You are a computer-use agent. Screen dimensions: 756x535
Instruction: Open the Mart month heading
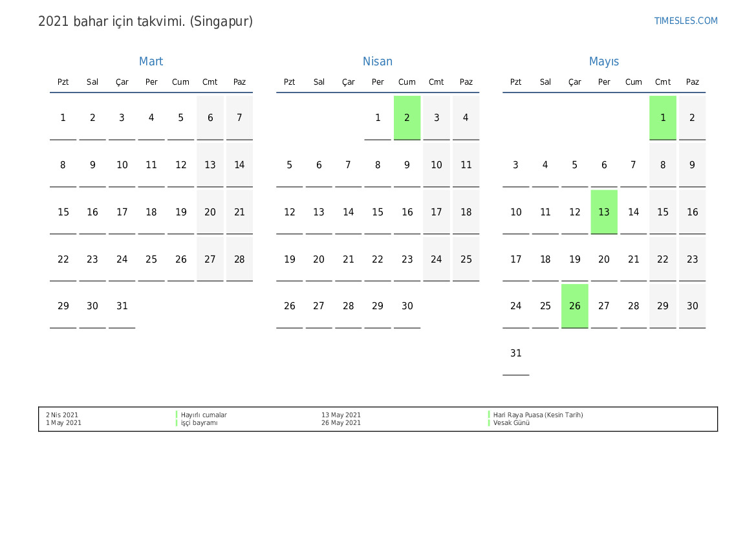click(x=151, y=61)
